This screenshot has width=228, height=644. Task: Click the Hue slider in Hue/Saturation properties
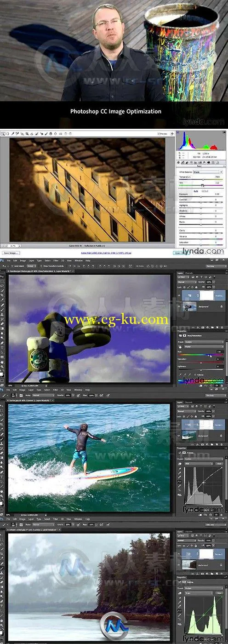pyautogui.click(x=201, y=355)
